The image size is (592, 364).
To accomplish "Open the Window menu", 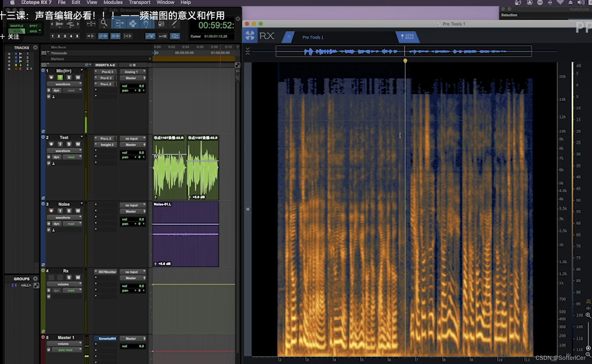I will (165, 2).
